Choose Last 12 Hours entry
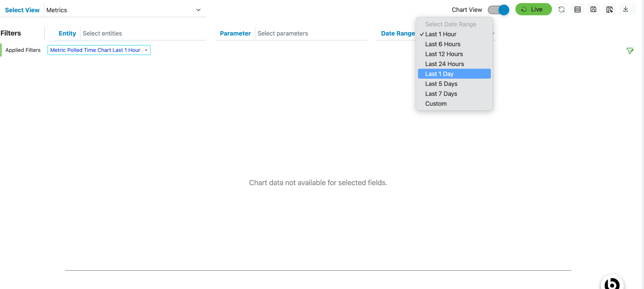 pos(444,54)
